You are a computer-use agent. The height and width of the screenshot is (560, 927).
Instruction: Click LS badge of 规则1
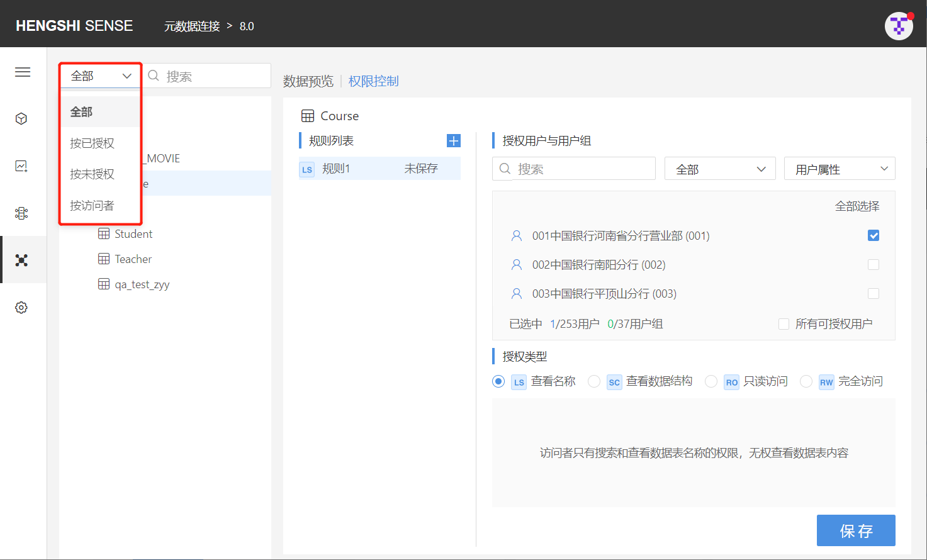pyautogui.click(x=307, y=169)
